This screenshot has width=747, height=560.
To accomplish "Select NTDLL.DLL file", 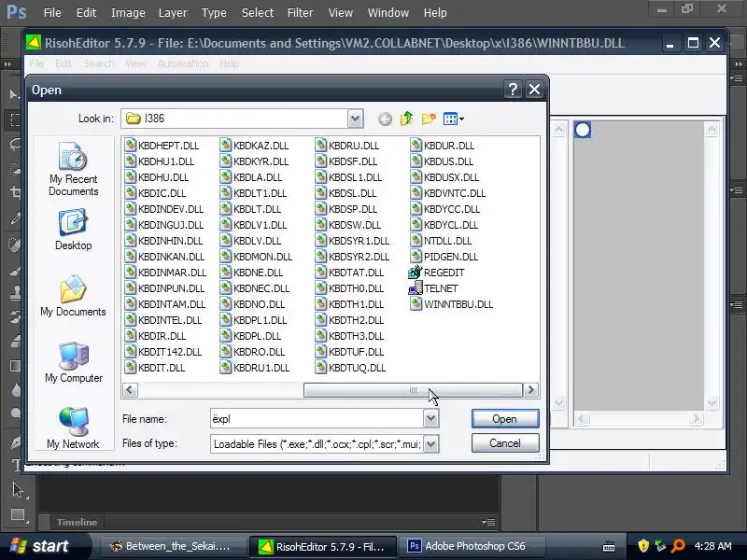I will (441, 241).
